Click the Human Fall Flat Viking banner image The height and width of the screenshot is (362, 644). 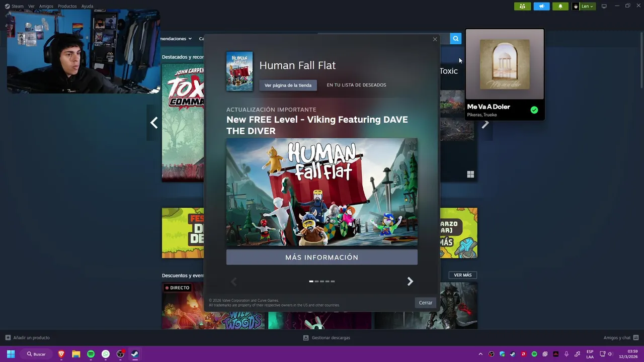(322, 192)
